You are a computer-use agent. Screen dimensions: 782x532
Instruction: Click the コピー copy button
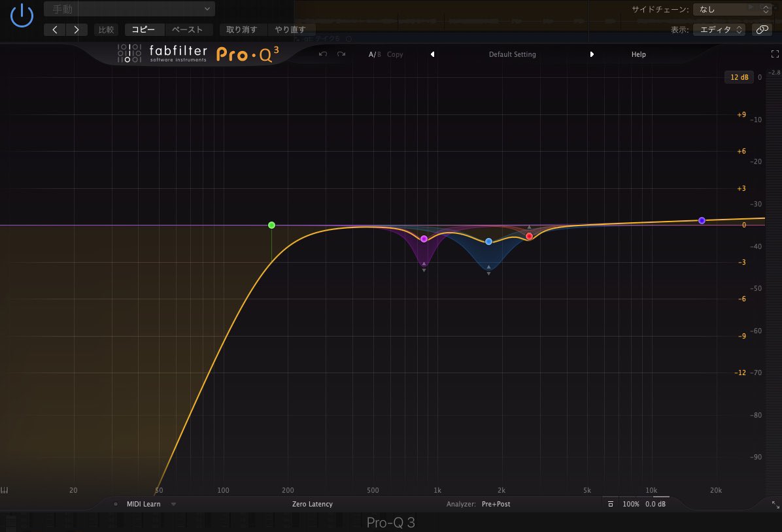143,29
